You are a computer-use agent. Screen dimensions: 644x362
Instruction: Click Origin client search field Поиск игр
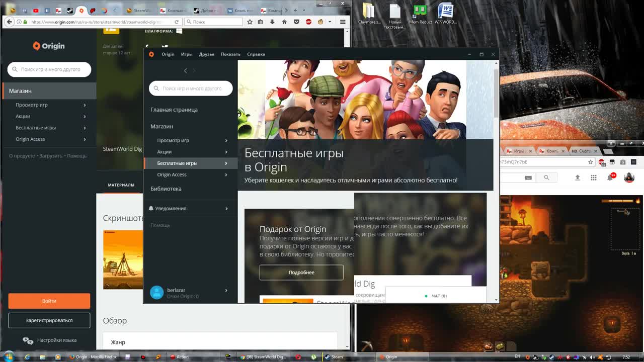click(x=191, y=88)
